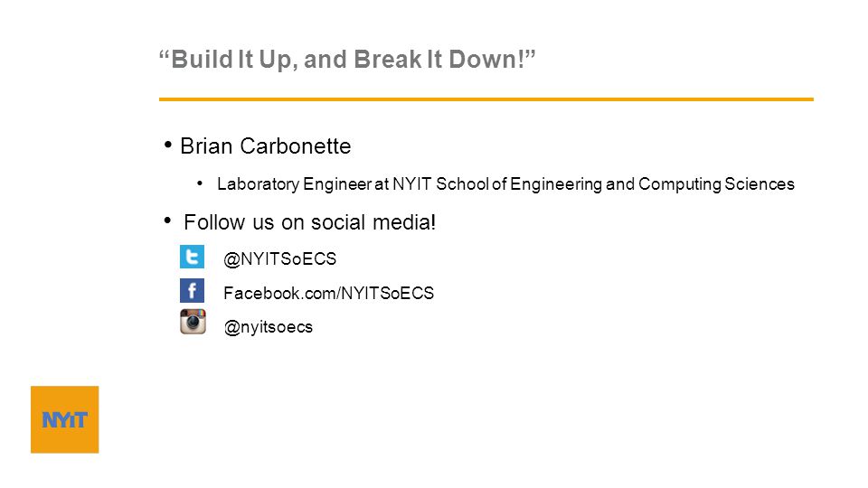
Task: Click the sub-bullet before Laboratory Engineer
Action: [200, 183]
